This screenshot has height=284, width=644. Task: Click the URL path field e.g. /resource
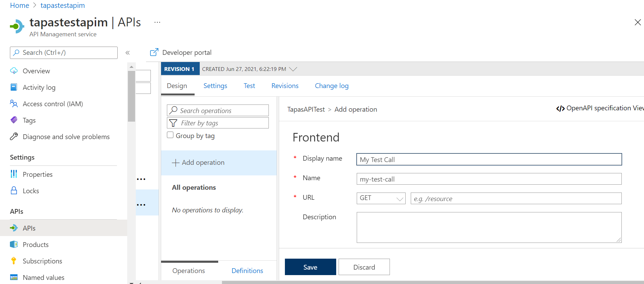point(516,198)
